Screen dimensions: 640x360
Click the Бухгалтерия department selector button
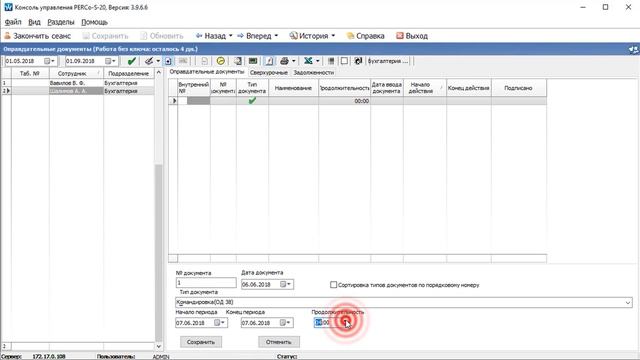tap(388, 61)
